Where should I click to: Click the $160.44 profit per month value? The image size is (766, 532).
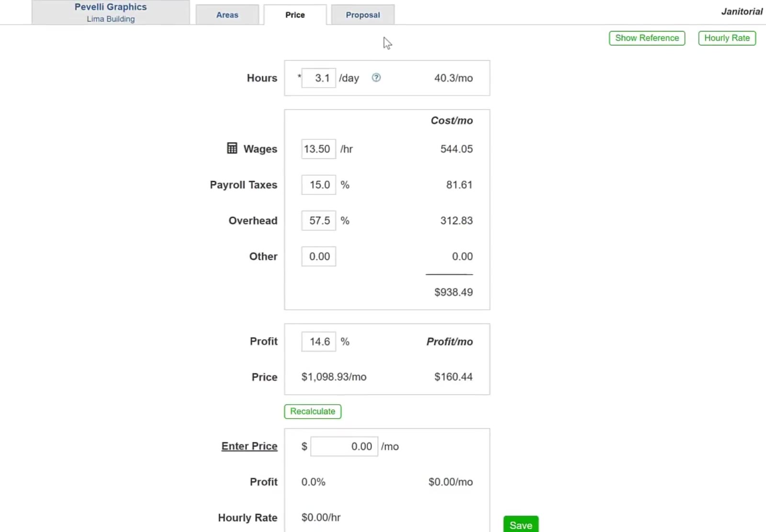(453, 377)
